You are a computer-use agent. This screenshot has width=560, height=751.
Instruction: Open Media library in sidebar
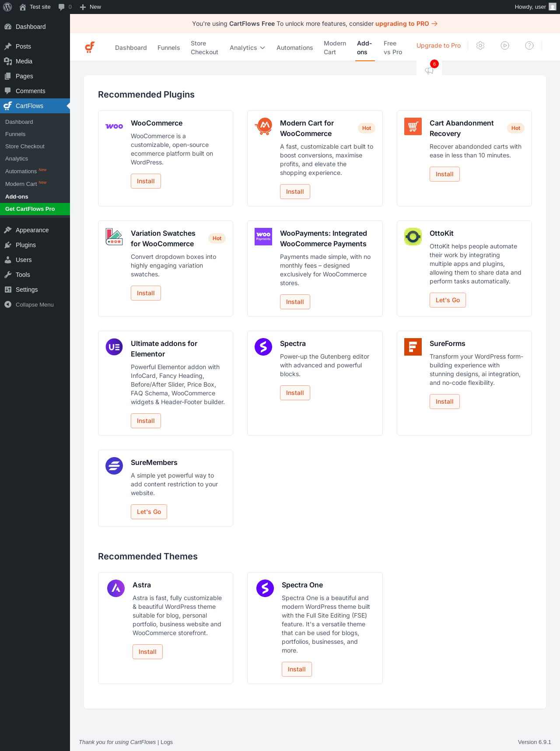click(x=35, y=61)
